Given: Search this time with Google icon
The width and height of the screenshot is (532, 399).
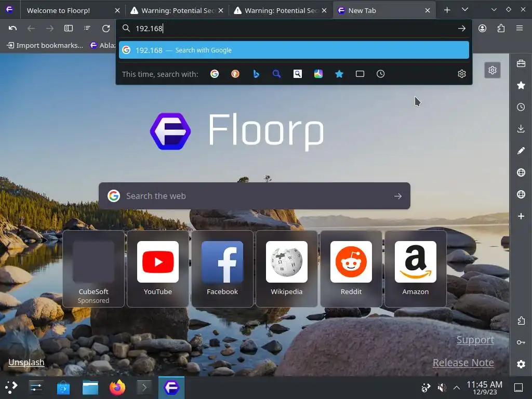Looking at the screenshot, I should click(x=215, y=74).
